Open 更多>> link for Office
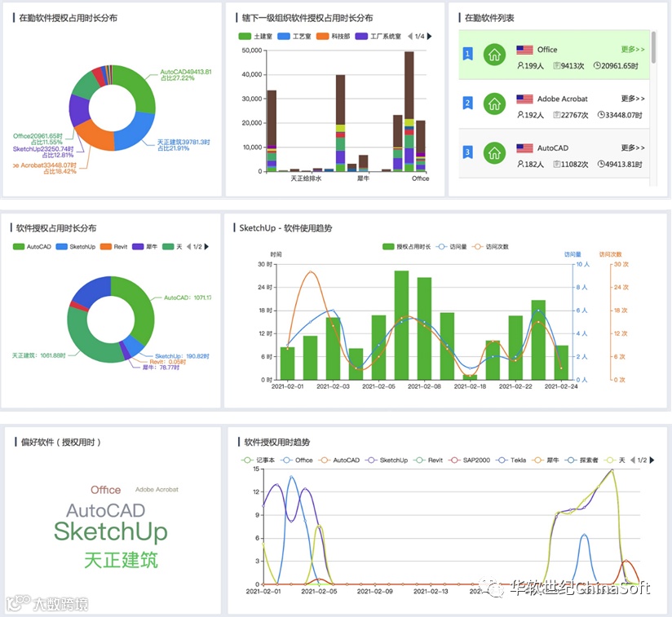Image resolution: width=672 pixels, height=617 pixels. (x=633, y=50)
